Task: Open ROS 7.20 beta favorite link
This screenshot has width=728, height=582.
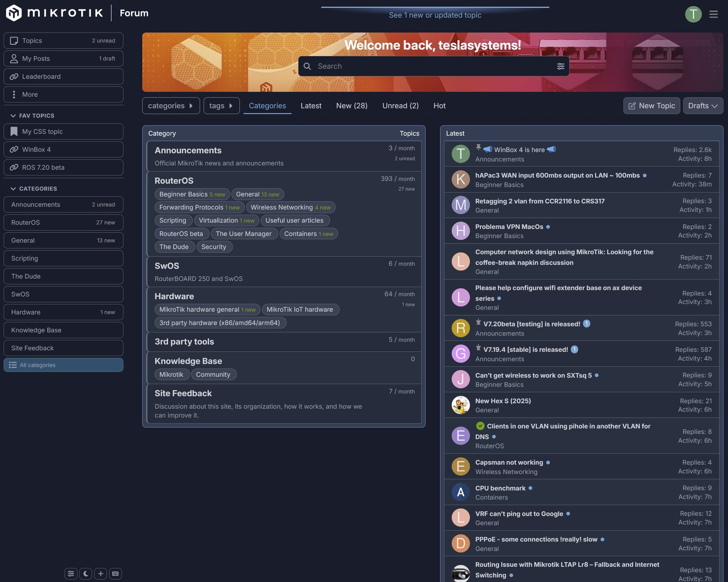Action: [x=63, y=167]
